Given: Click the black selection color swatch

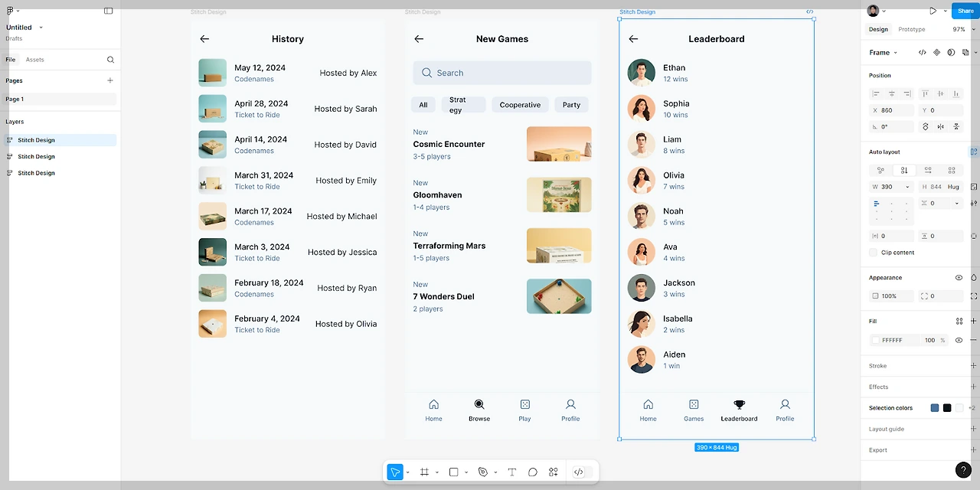Looking at the screenshot, I should [x=947, y=408].
